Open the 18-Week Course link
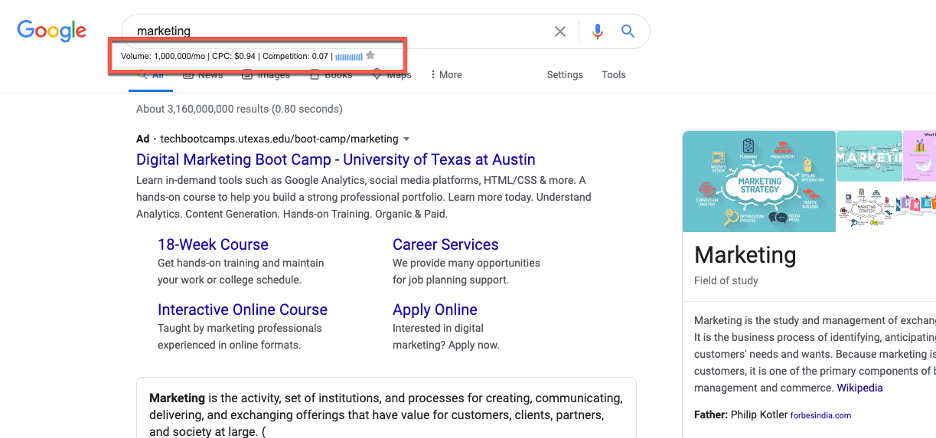Image resolution: width=936 pixels, height=438 pixels. tap(213, 245)
